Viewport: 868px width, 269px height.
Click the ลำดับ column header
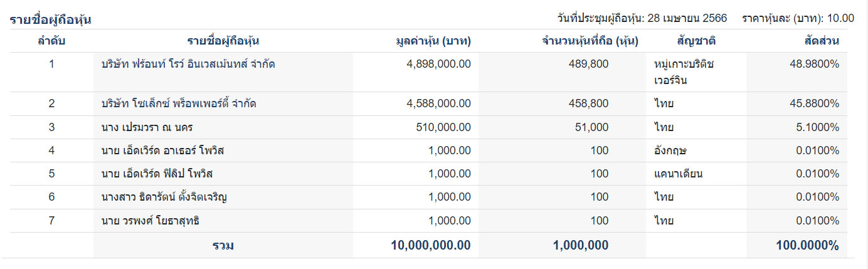point(51,41)
